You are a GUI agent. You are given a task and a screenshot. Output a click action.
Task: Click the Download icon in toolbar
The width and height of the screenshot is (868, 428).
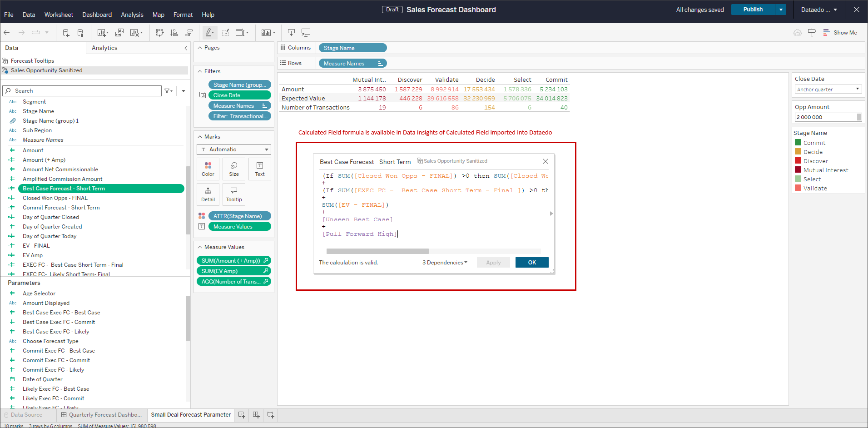pyautogui.click(x=291, y=33)
